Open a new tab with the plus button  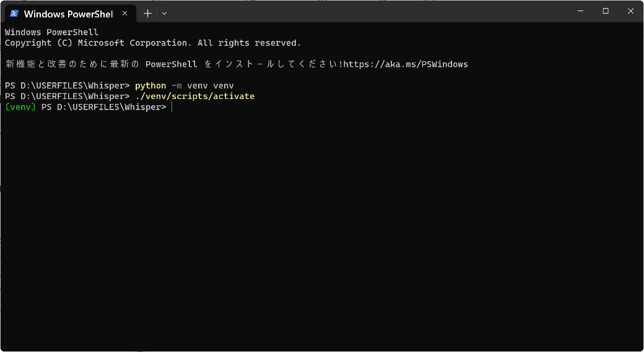point(147,13)
